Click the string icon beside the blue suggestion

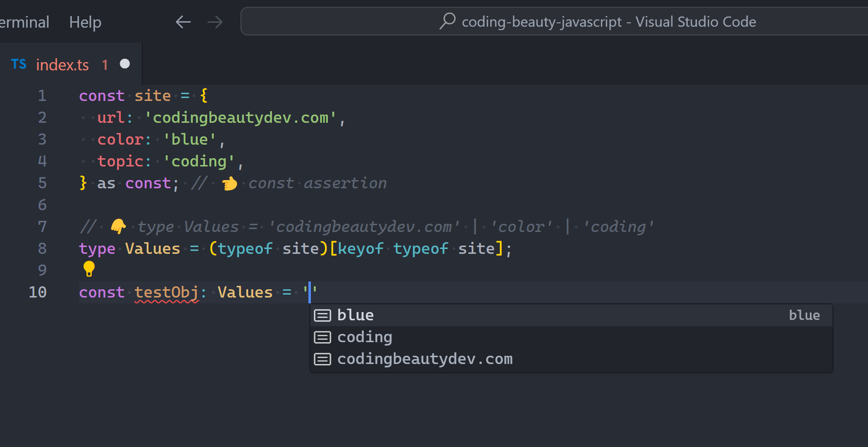pyautogui.click(x=323, y=315)
